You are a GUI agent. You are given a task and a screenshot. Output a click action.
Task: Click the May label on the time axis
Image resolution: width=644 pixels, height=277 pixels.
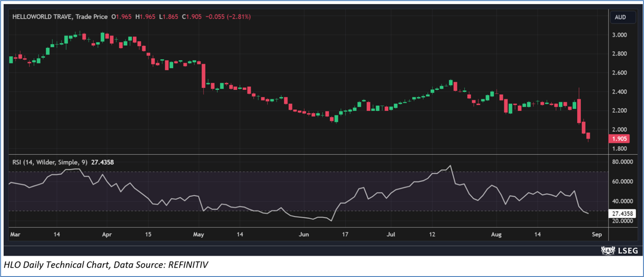tap(198, 234)
